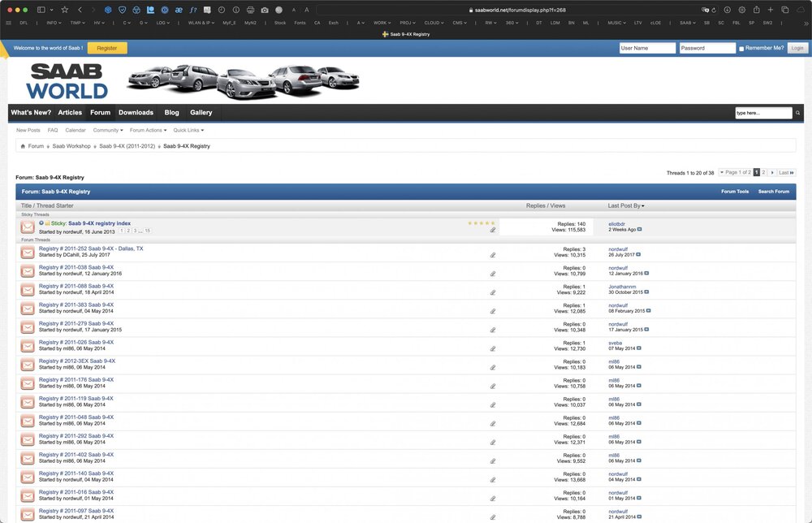
Task: Expand the Quick Links dropdown
Action: (188, 130)
